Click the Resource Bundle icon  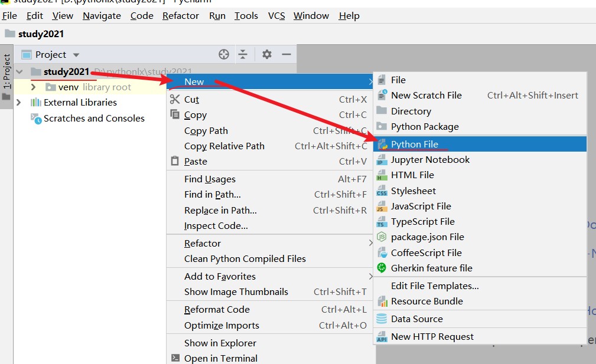[382, 301]
